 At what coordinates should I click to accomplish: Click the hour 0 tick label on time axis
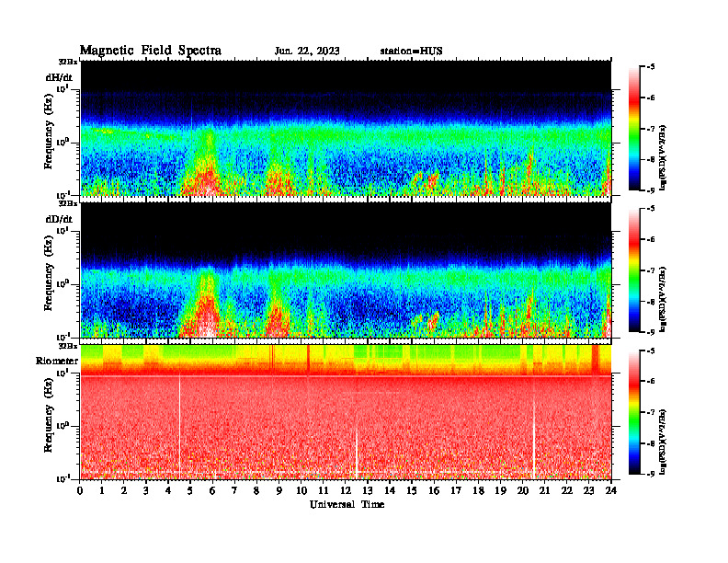[x=80, y=490]
